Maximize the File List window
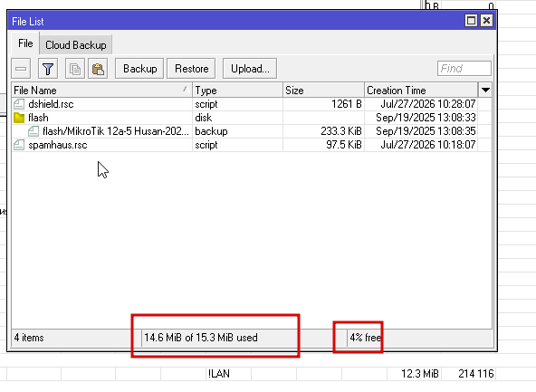536x392 pixels. click(471, 21)
